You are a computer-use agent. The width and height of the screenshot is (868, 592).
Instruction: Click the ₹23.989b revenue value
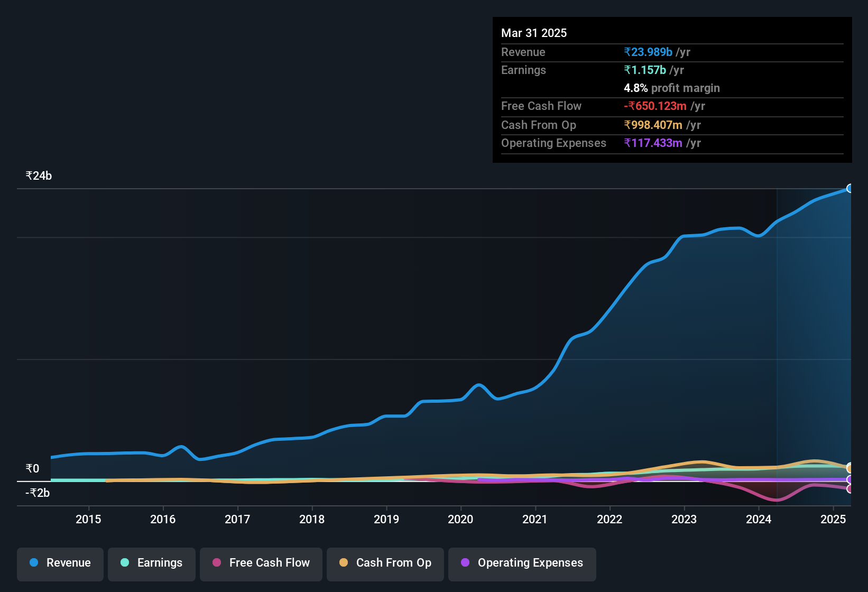point(648,52)
